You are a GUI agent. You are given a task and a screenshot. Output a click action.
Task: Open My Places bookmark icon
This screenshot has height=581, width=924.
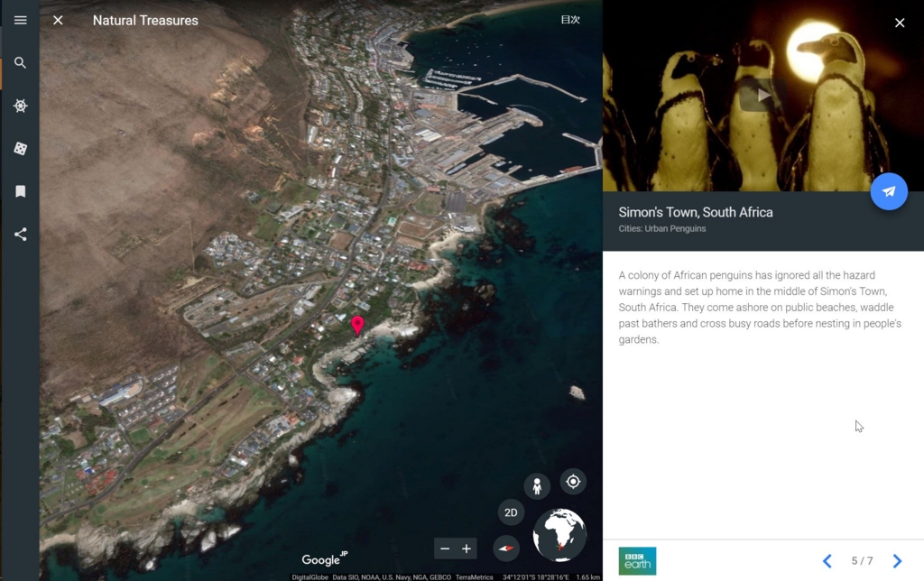point(20,191)
